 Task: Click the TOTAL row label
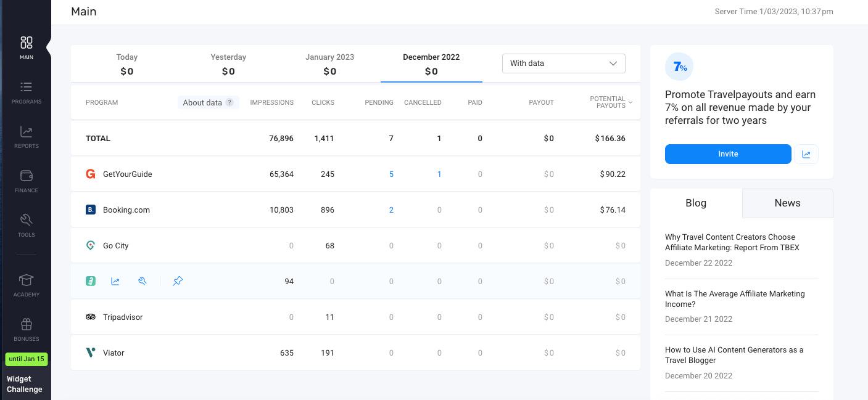[98, 139]
